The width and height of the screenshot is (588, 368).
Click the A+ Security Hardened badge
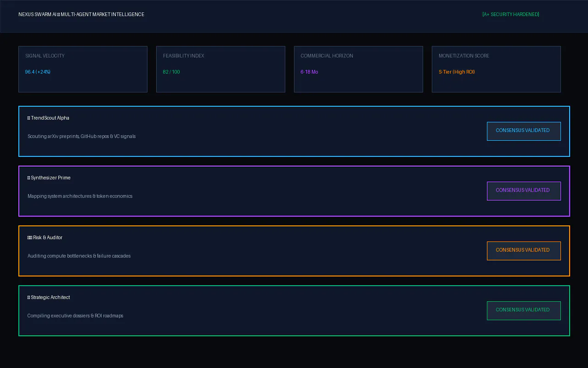click(x=511, y=15)
